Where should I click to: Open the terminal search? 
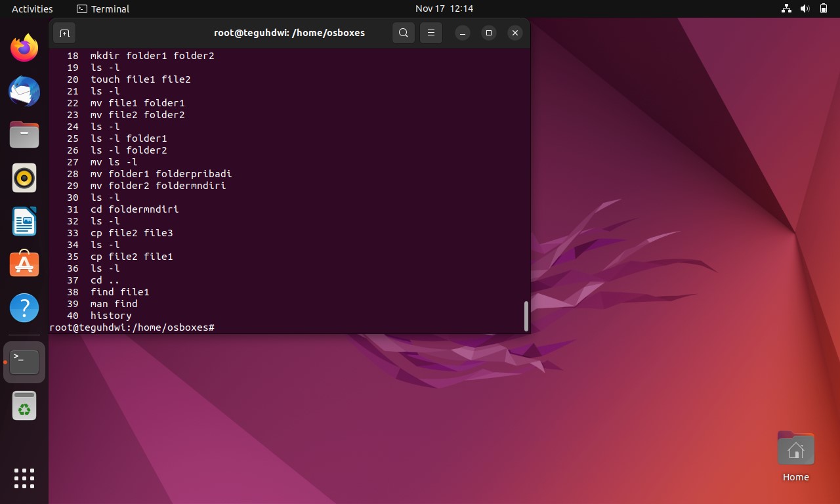(404, 33)
